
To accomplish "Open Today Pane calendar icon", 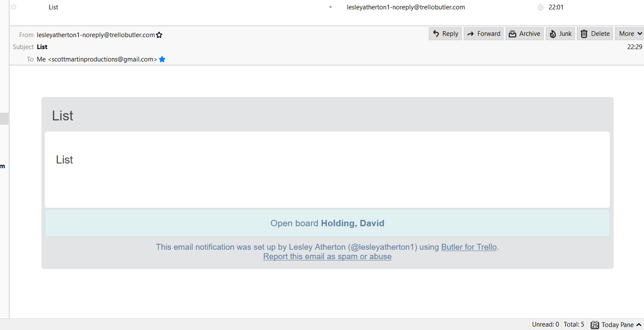I will (x=594, y=325).
